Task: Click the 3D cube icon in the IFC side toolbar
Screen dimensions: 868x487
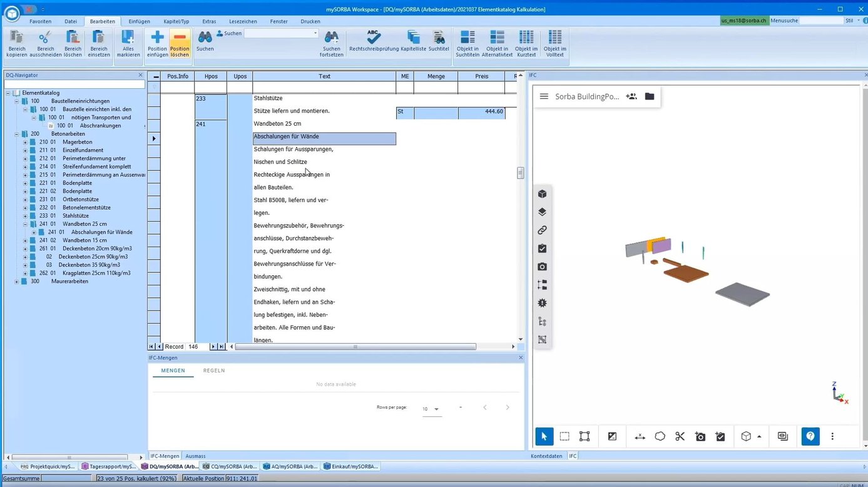Action: coord(542,194)
